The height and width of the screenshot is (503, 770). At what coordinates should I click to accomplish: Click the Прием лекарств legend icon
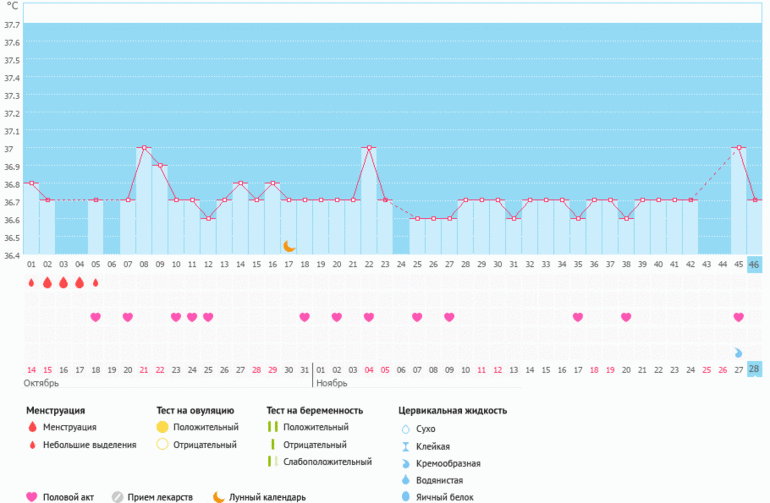[x=118, y=497]
